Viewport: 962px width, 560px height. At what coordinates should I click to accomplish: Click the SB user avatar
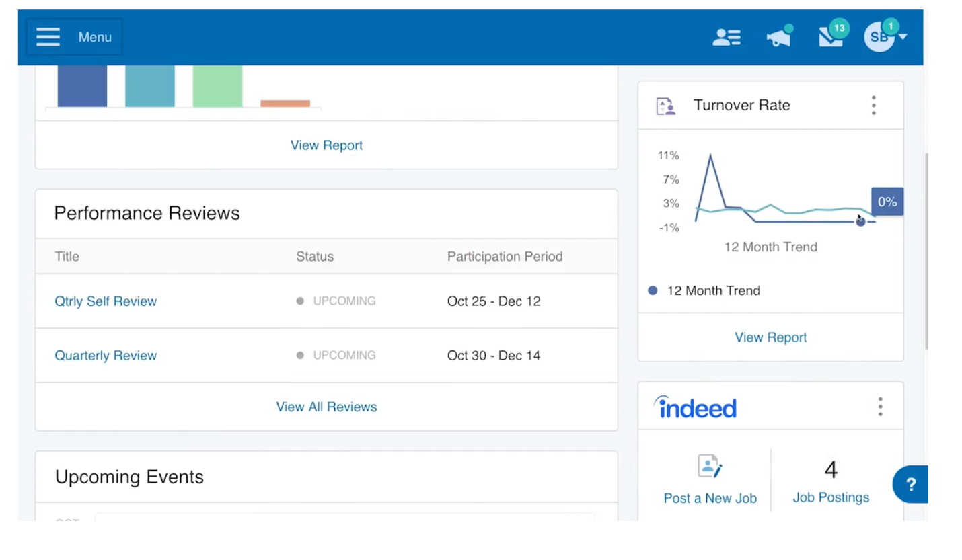(879, 37)
